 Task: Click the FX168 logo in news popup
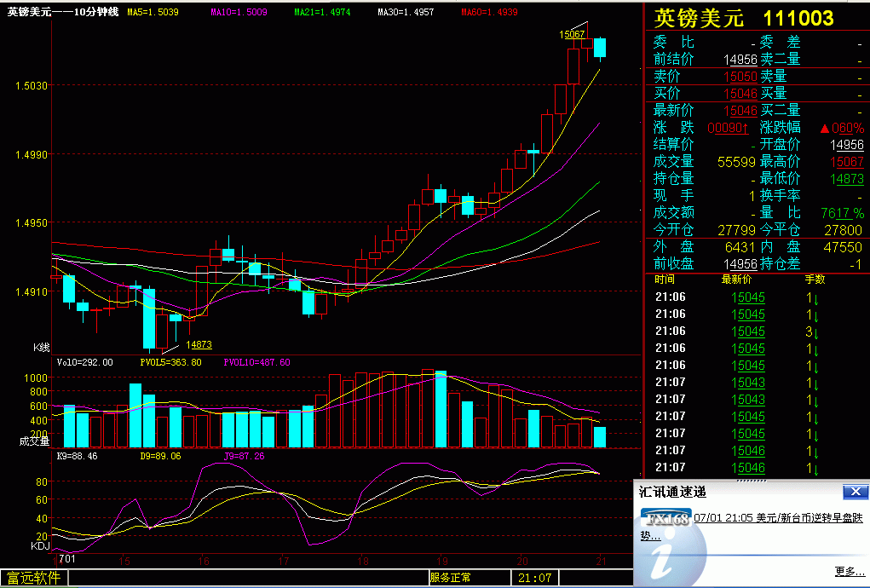665,518
